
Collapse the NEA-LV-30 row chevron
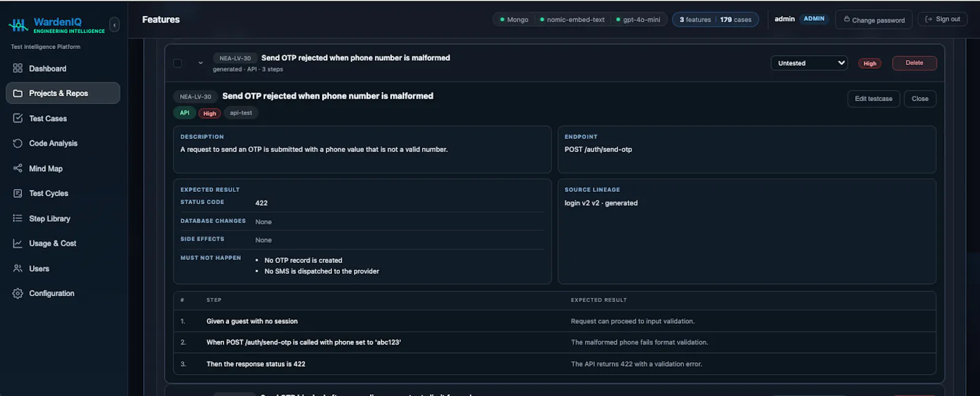coord(200,63)
